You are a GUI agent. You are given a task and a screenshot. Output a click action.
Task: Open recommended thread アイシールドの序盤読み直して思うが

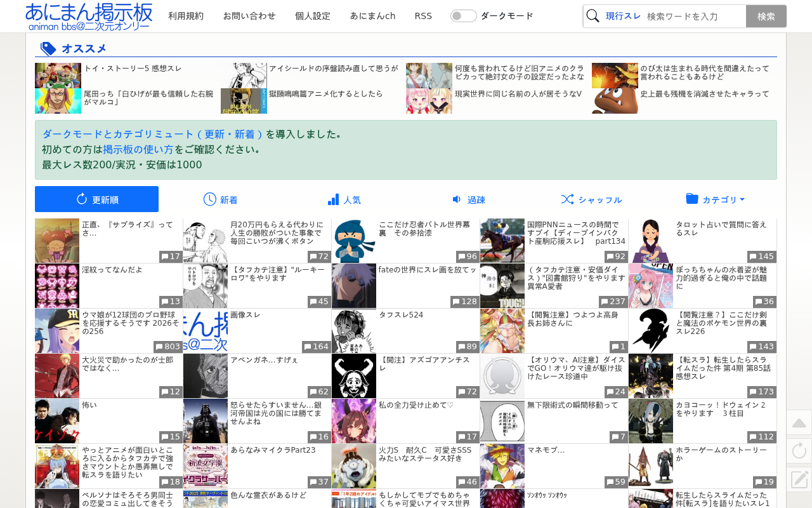tap(334, 68)
